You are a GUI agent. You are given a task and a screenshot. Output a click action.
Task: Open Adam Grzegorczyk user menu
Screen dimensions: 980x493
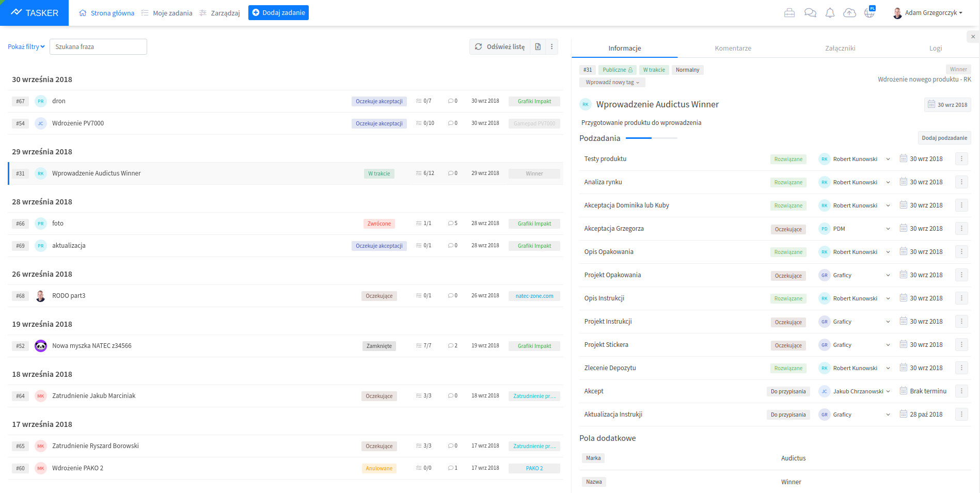pos(928,13)
